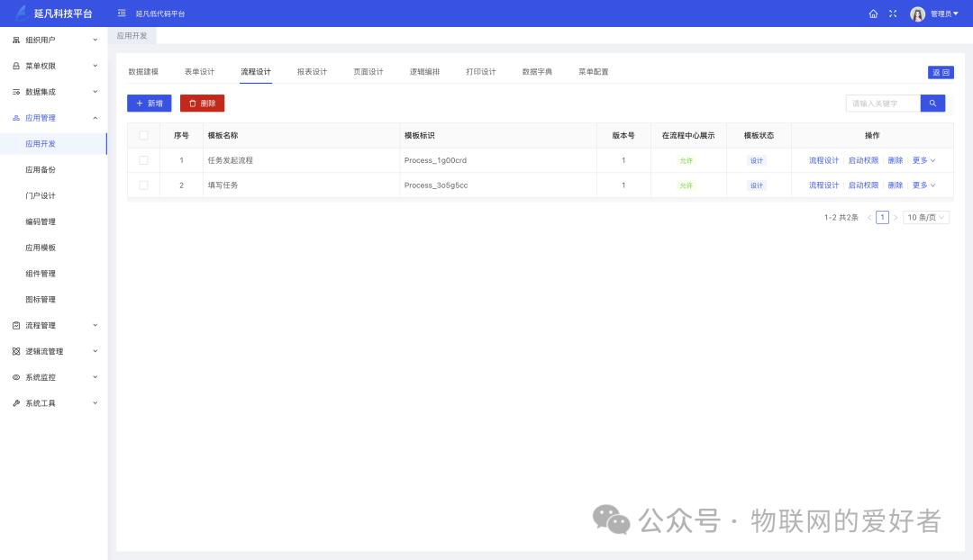Toggle fullscreen with the expand icon

pyautogui.click(x=893, y=14)
